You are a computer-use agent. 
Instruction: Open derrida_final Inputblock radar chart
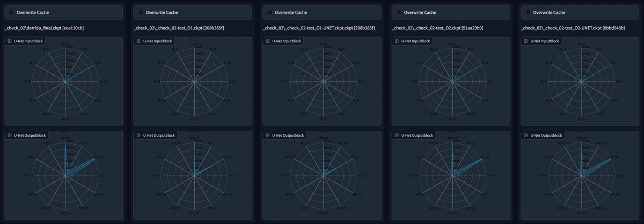pyautogui.click(x=65, y=81)
